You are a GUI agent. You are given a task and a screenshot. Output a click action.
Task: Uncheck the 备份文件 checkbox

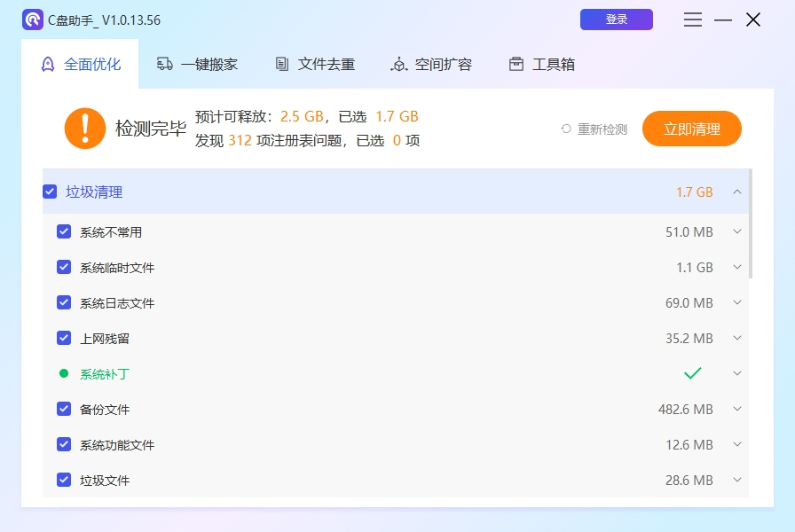[64, 409]
